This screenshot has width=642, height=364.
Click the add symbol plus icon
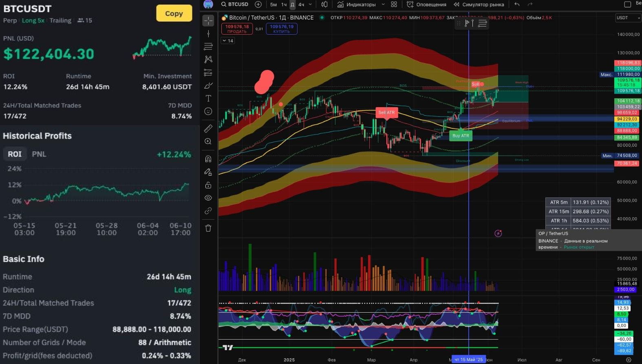(258, 4)
